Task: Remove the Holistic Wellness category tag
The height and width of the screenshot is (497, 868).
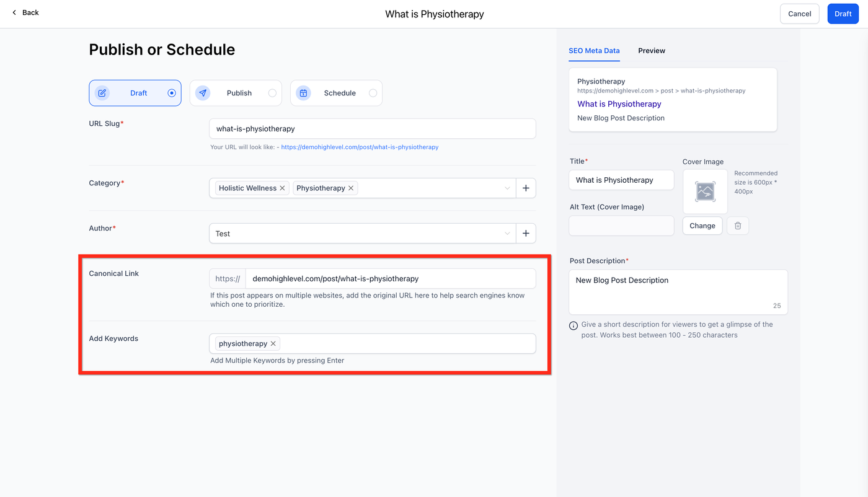Action: click(x=283, y=188)
